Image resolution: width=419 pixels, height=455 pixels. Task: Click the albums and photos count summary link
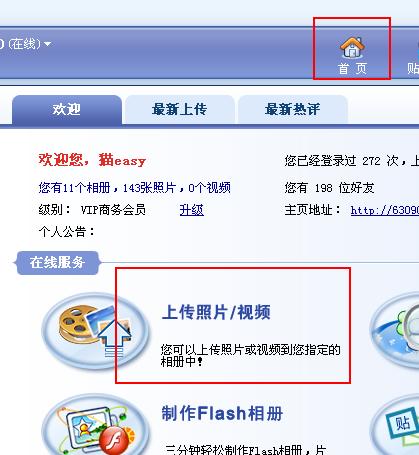click(x=134, y=188)
